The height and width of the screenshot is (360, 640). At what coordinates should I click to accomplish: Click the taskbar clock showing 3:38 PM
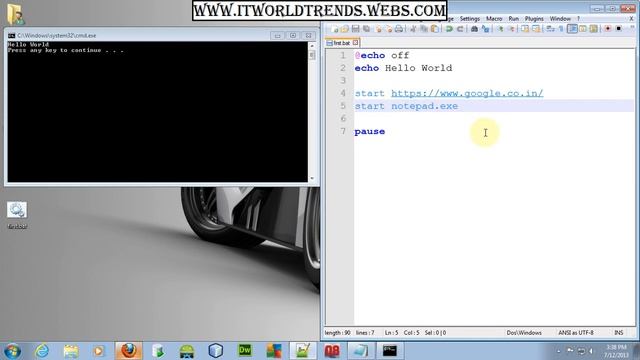(615, 351)
